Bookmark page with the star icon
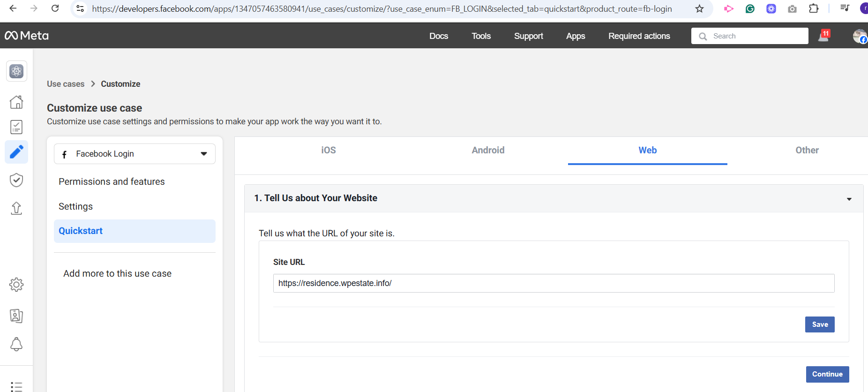868x392 pixels. [699, 8]
